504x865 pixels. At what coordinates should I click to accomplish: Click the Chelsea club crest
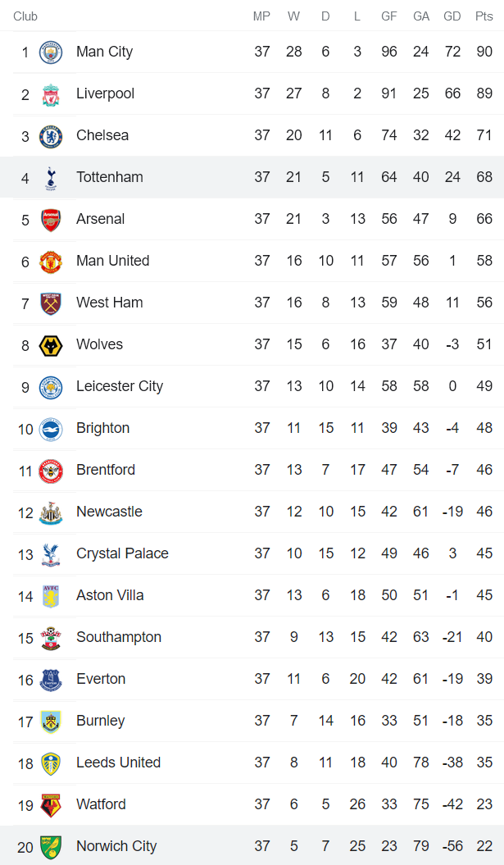pyautogui.click(x=51, y=136)
